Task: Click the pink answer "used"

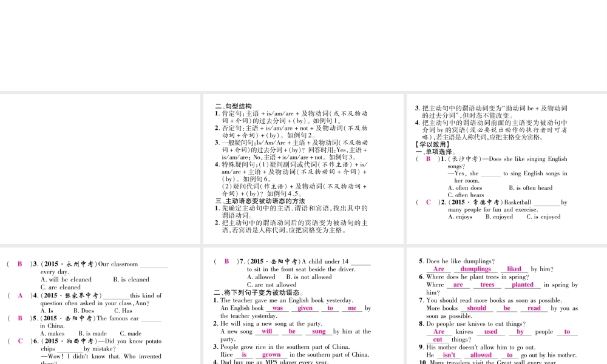Action: tap(490, 331)
